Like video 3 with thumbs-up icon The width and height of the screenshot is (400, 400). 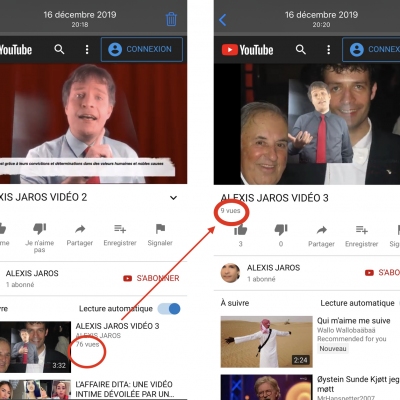tap(240, 230)
